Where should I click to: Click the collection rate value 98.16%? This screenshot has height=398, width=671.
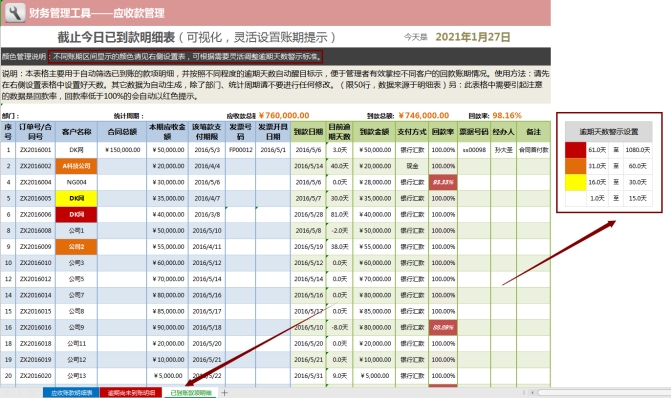click(507, 116)
